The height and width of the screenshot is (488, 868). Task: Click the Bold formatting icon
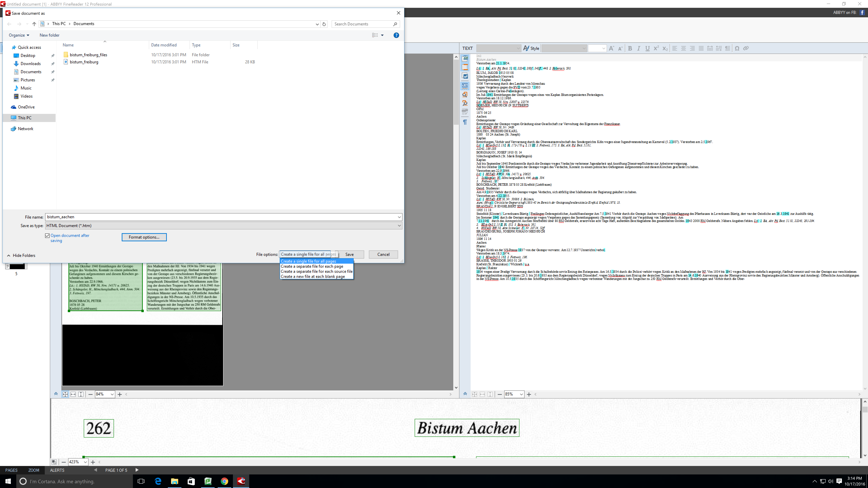coord(630,48)
